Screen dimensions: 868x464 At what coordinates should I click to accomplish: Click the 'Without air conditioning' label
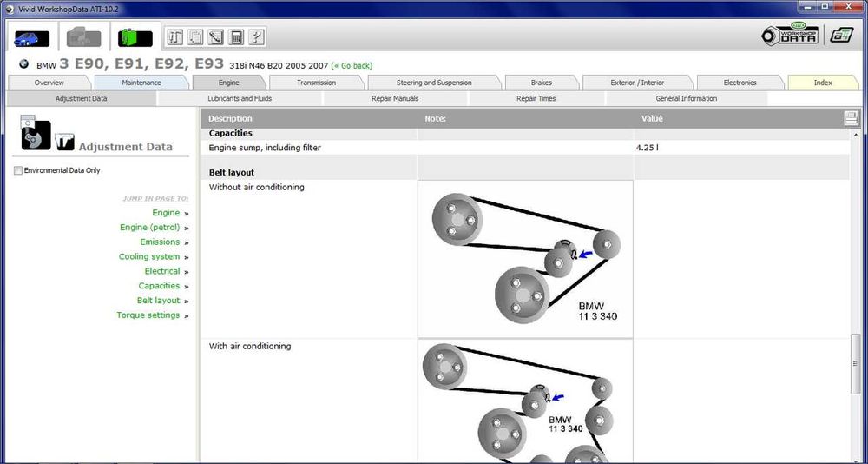(257, 188)
